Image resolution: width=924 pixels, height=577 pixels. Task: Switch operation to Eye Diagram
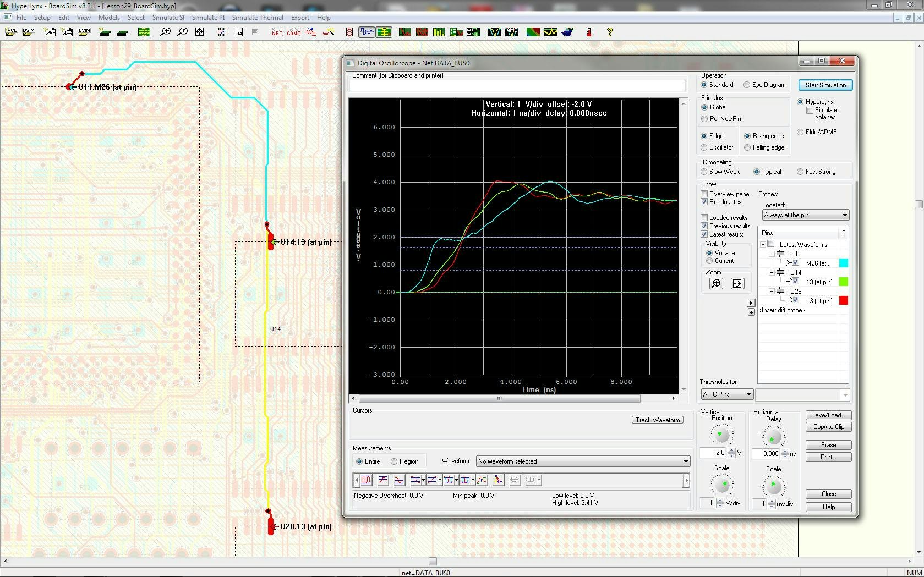[747, 85]
